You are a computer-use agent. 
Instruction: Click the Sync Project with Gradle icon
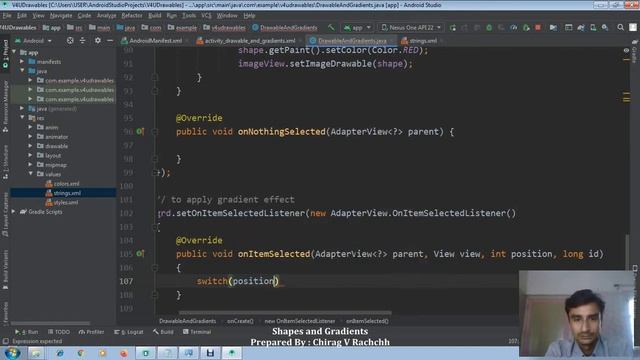(580, 28)
